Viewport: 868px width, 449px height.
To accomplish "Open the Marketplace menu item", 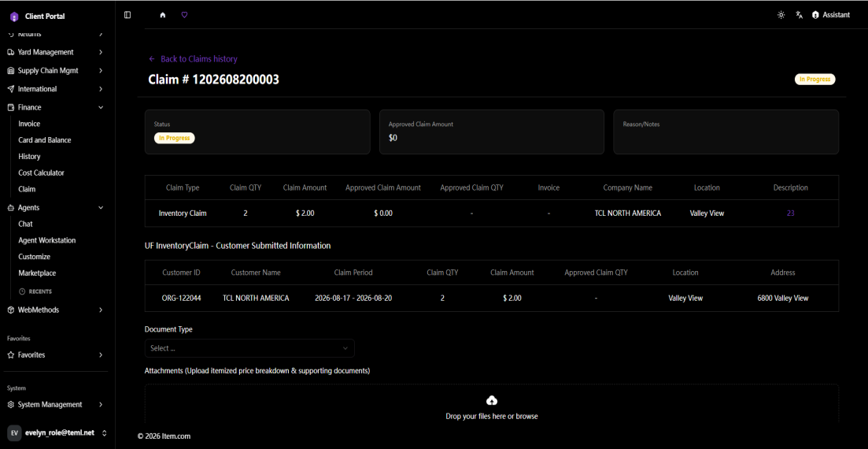I will pos(37,273).
